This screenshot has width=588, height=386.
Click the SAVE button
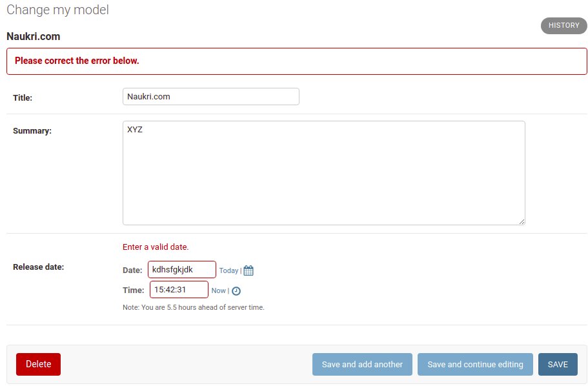[558, 364]
